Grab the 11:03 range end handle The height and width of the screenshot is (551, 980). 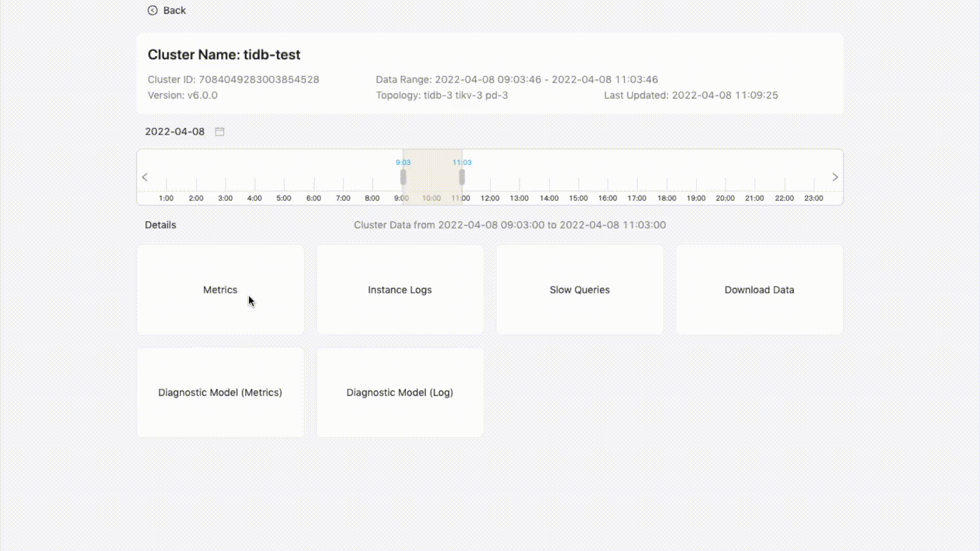pos(462,177)
